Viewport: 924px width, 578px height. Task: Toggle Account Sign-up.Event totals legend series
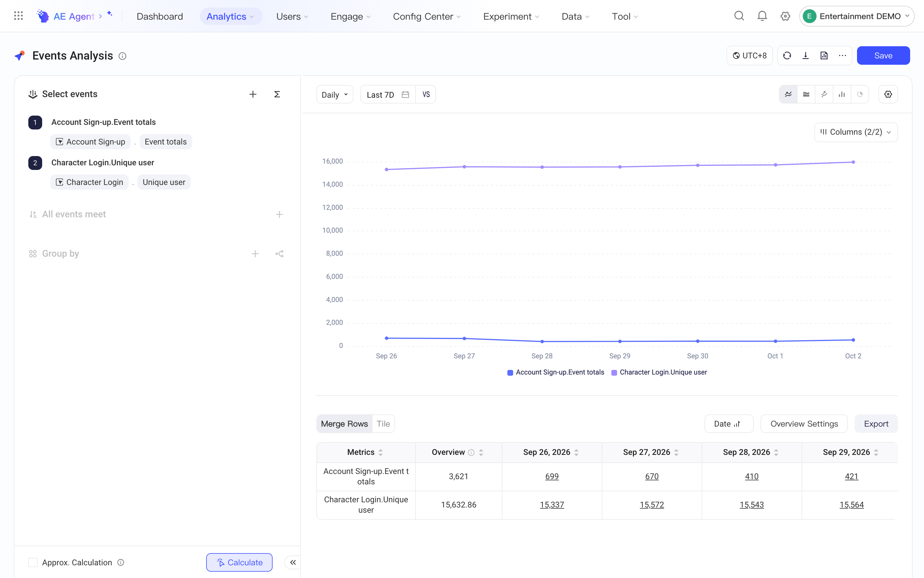556,372
